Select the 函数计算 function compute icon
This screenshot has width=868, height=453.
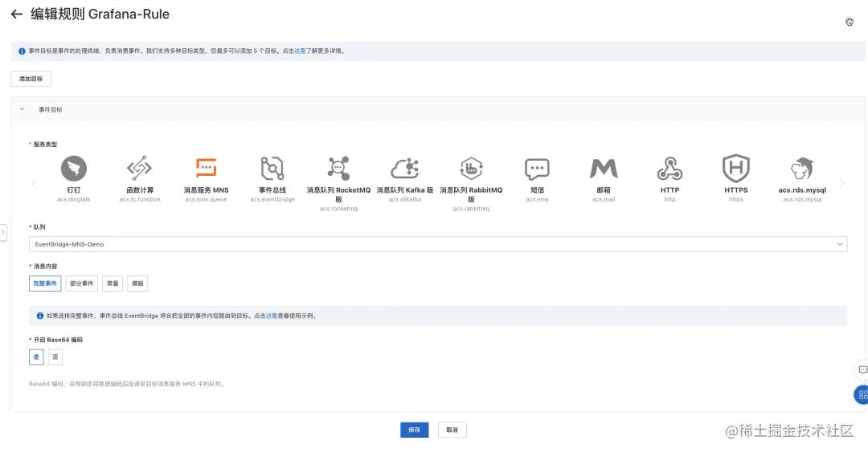(140, 168)
